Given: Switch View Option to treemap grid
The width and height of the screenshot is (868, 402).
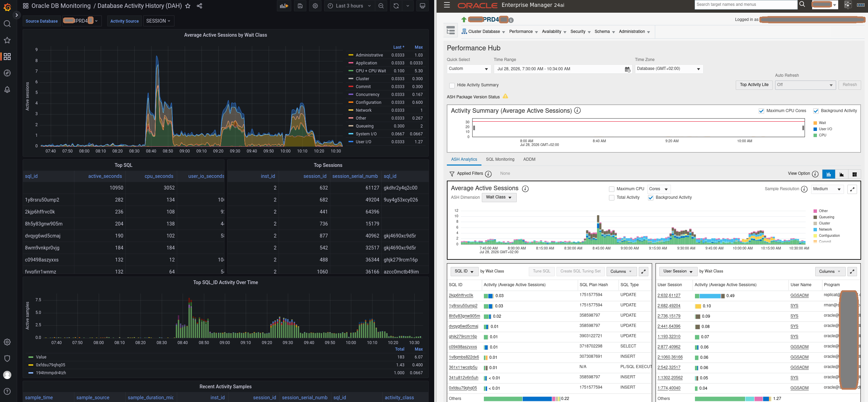Looking at the screenshot, I should 855,174.
